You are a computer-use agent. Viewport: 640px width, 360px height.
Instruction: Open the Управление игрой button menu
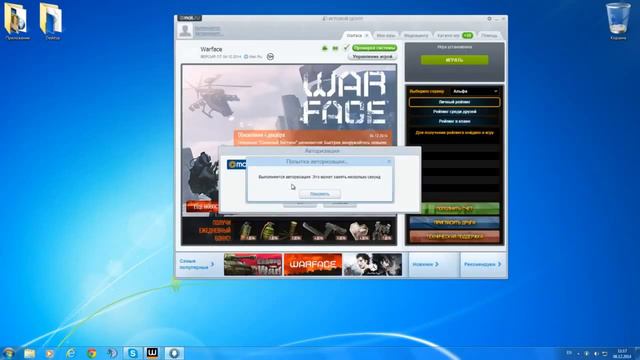tap(372, 57)
